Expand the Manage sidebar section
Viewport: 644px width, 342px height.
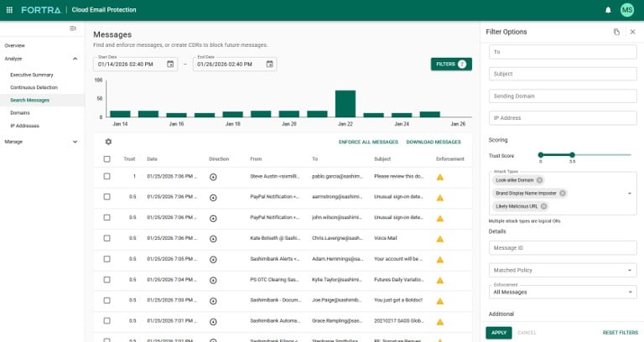75,142
